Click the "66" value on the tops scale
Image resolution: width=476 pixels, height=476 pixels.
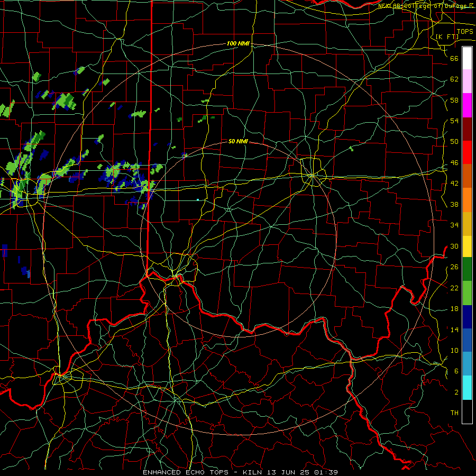coord(454,58)
